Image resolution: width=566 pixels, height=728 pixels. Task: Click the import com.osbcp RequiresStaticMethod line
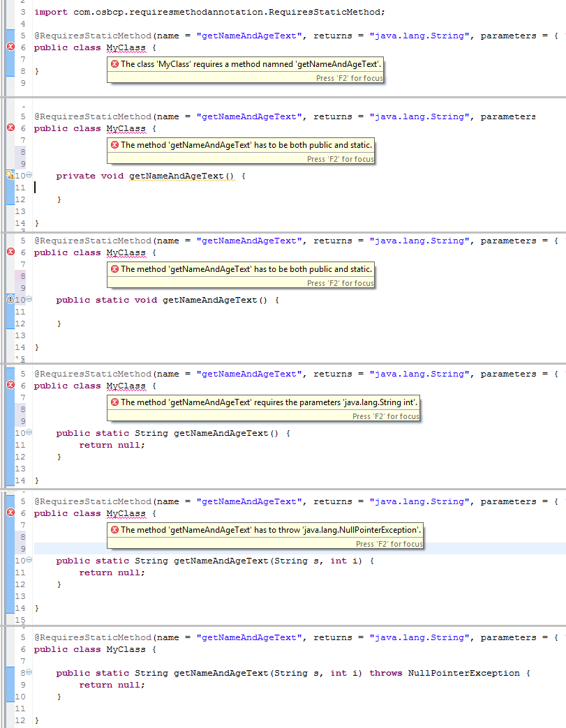209,12
